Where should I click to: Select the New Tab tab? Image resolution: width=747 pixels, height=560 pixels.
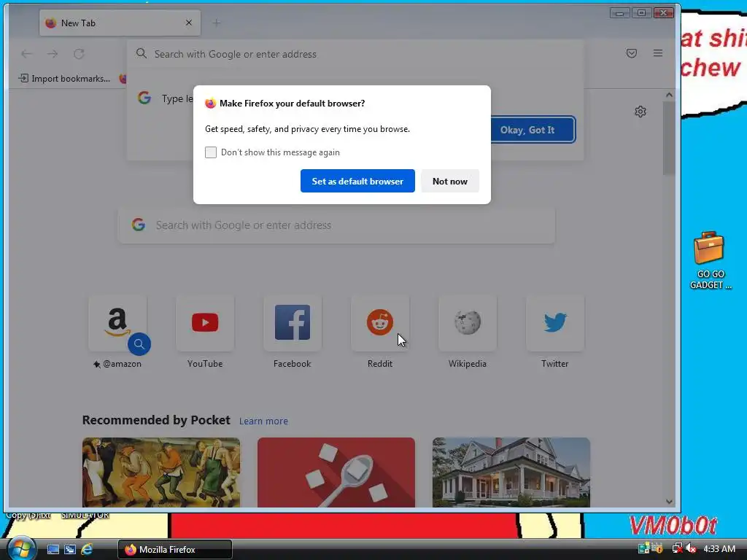pos(120,23)
